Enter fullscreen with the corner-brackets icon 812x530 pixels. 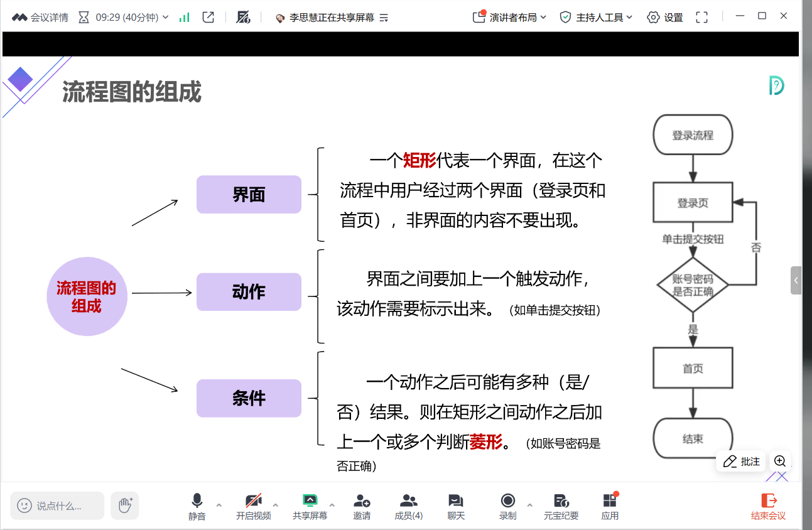click(701, 18)
